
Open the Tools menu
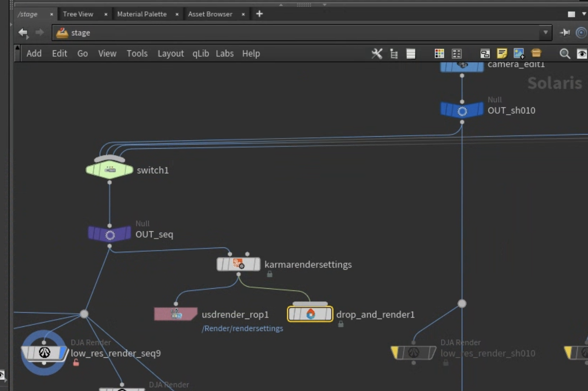137,53
